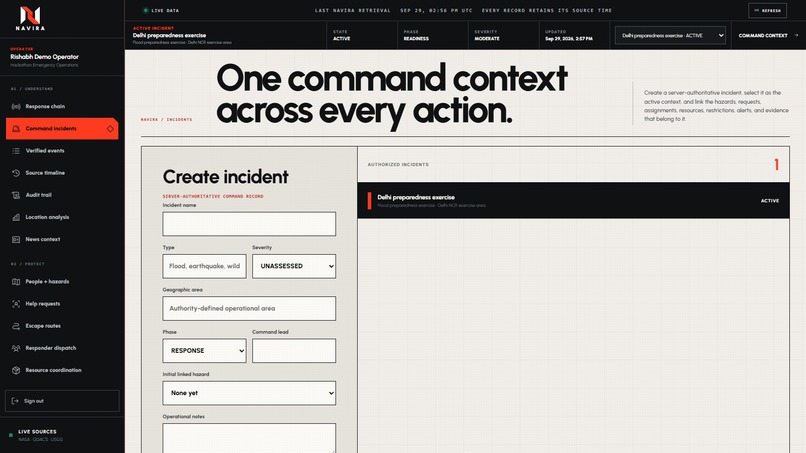This screenshot has height=453, width=806.
Task: Click the Source timeline clock icon
Action: point(16,173)
